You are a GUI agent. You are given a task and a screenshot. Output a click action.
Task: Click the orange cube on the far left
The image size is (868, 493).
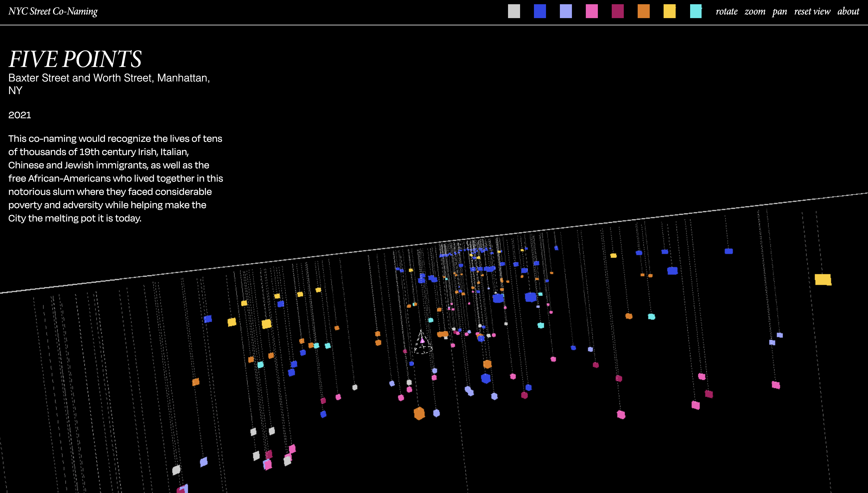point(196,382)
